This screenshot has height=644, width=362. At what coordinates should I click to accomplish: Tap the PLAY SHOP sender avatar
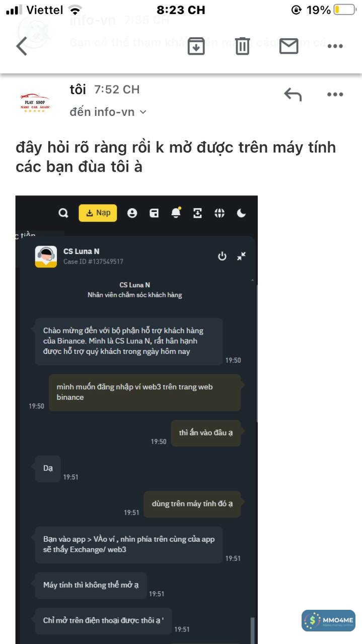click(35, 102)
